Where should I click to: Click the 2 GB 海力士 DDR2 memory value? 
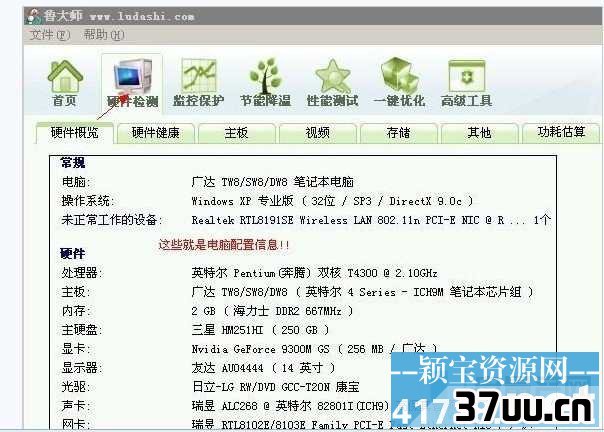click(x=272, y=311)
